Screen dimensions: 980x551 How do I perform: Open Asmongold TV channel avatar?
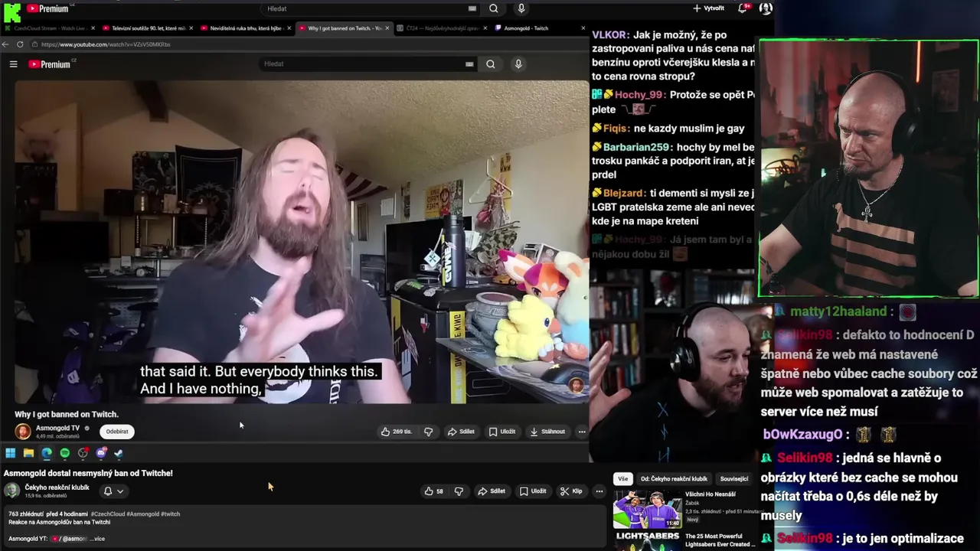pyautogui.click(x=23, y=432)
